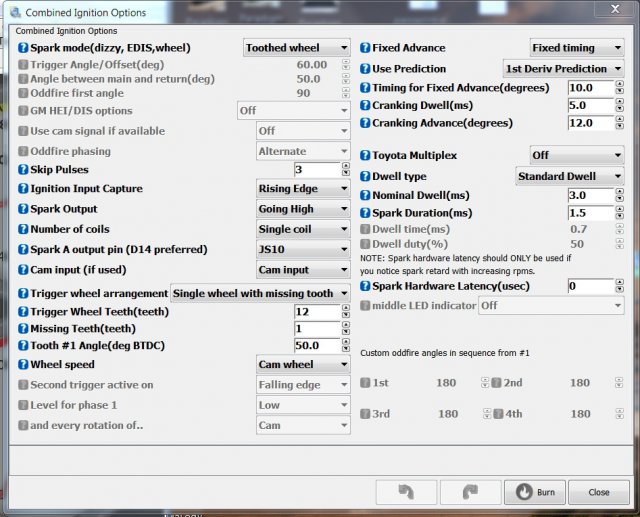Click the Burn button
This screenshot has width=640, height=517.
coord(535,492)
